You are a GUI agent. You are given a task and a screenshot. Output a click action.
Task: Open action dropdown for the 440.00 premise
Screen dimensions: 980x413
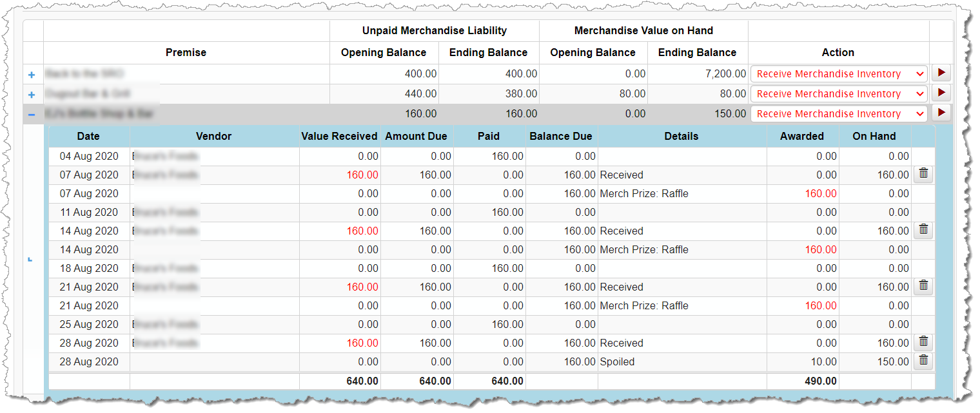tap(839, 94)
